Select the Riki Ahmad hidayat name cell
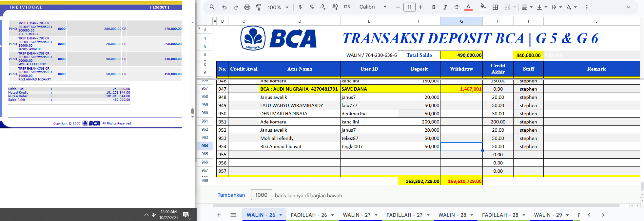The height and width of the screenshot is (221, 644). [x=300, y=146]
